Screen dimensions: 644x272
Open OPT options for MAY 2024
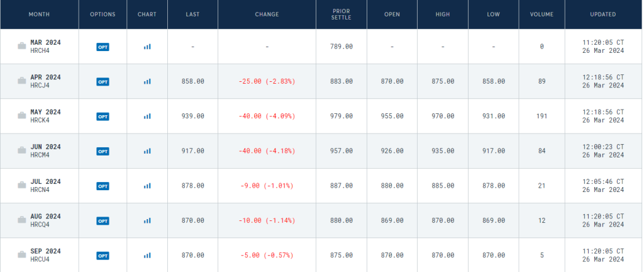tap(103, 116)
